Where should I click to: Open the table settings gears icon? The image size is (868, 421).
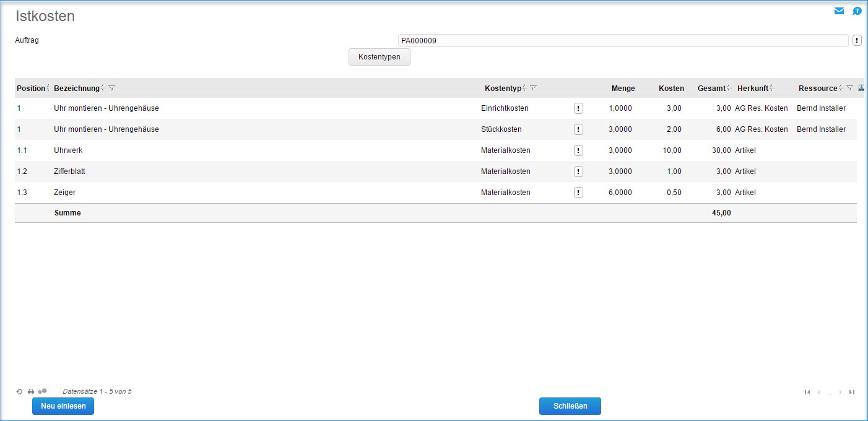click(43, 391)
